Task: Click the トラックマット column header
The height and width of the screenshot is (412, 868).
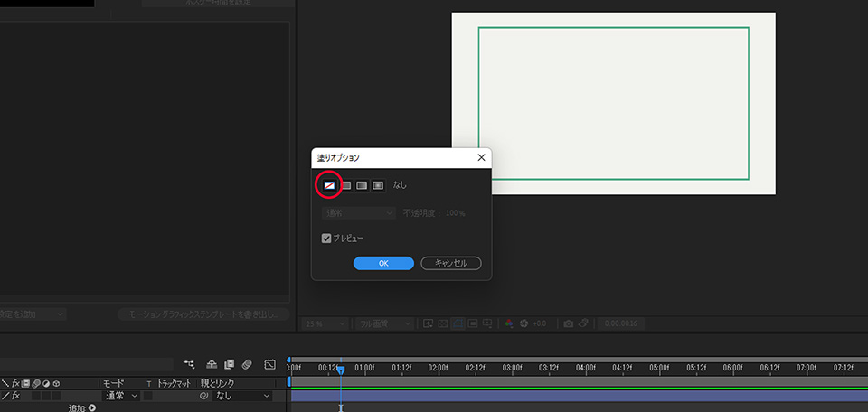Action: pos(174,383)
